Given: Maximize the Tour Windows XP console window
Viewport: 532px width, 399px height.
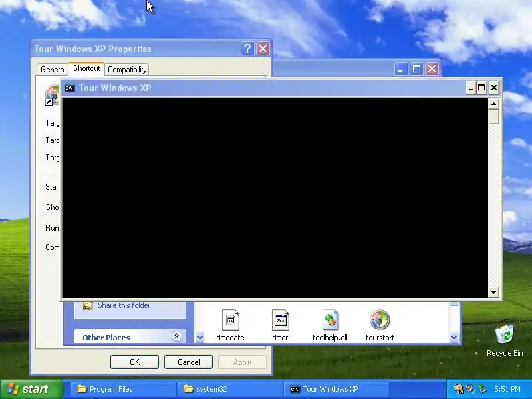Looking at the screenshot, I should click(481, 88).
